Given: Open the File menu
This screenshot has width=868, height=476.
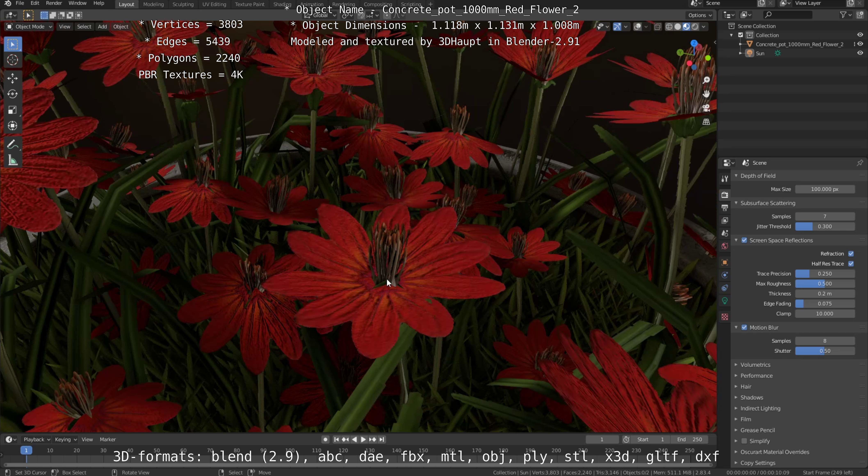Looking at the screenshot, I should 20,3.
